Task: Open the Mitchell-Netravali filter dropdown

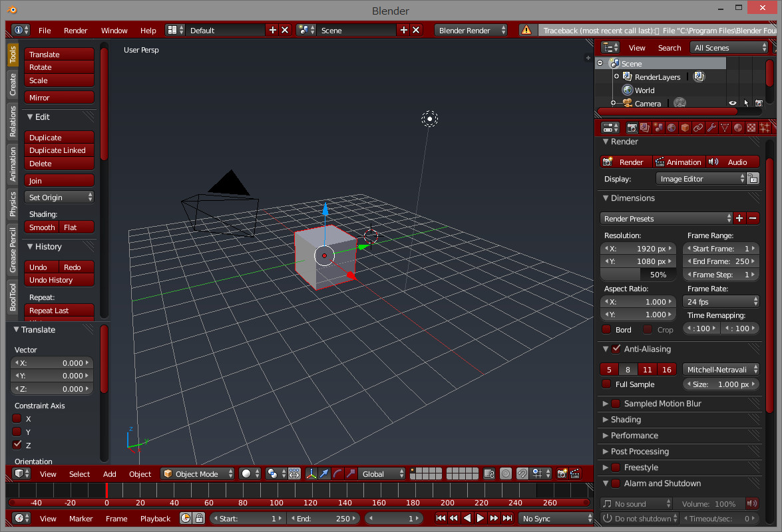Action: pyautogui.click(x=721, y=370)
